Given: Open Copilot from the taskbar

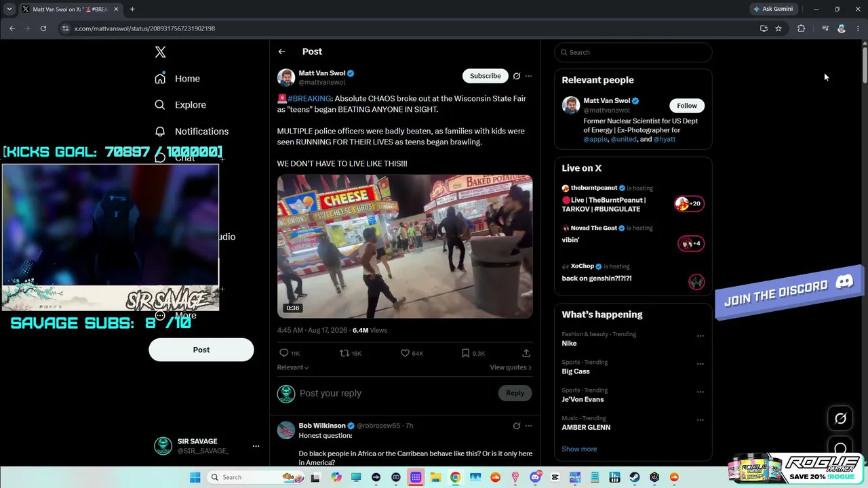Looking at the screenshot, I should click(x=336, y=477).
